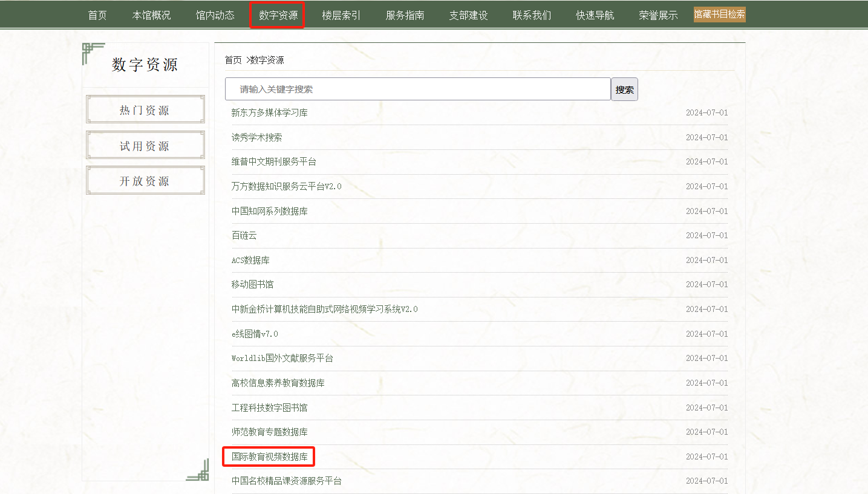Open the e线图情v7.0 link

pyautogui.click(x=255, y=334)
